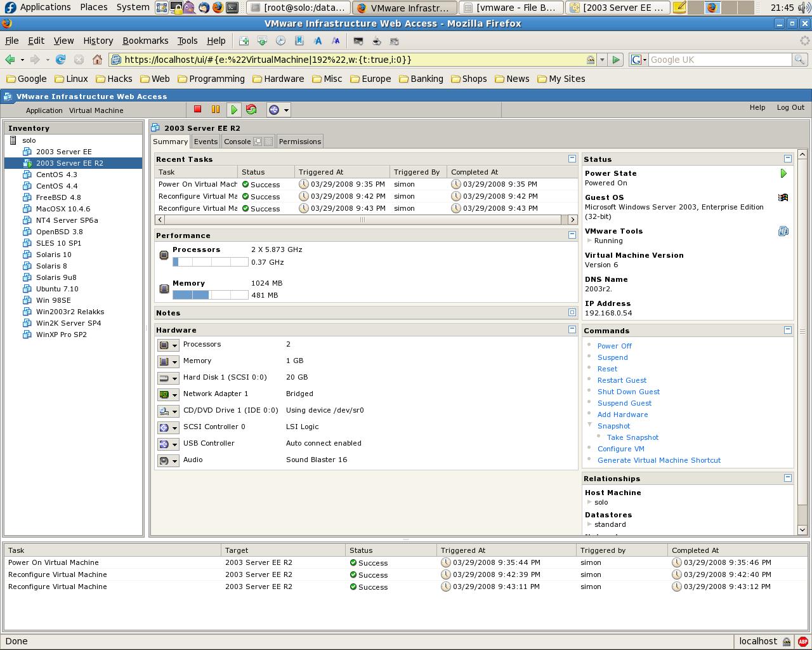This screenshot has width=812, height=650.
Task: Select CentOS 4.3 in Inventory
Action: click(x=56, y=175)
